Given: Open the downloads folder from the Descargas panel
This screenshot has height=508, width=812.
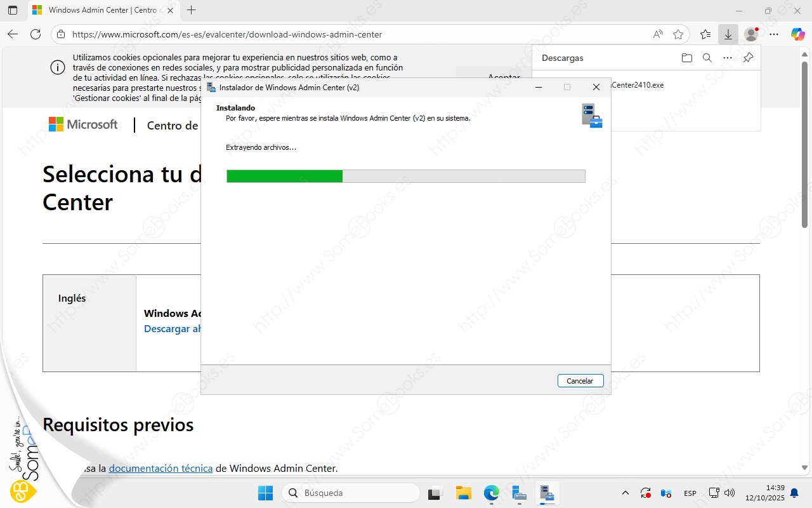Looking at the screenshot, I should 686,58.
